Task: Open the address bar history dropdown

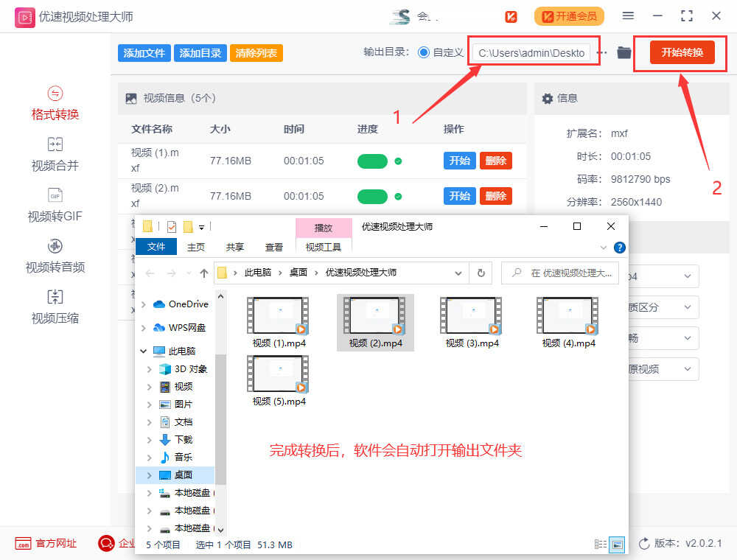Action: click(458, 273)
